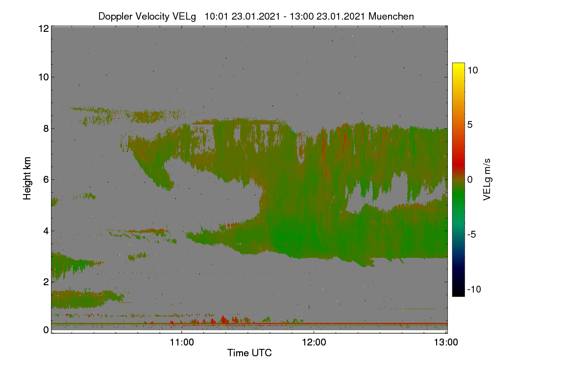Click the colorbar label -5

click(x=473, y=234)
